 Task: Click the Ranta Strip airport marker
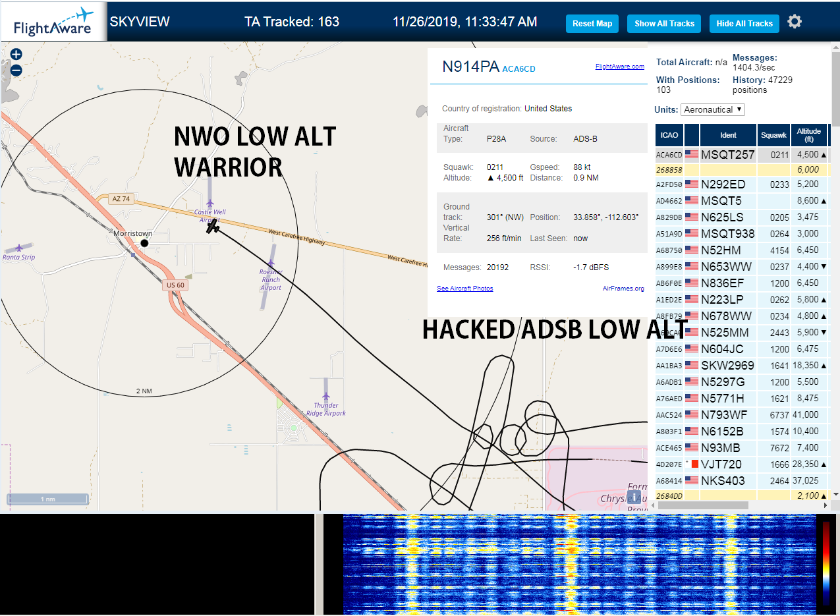(19, 248)
